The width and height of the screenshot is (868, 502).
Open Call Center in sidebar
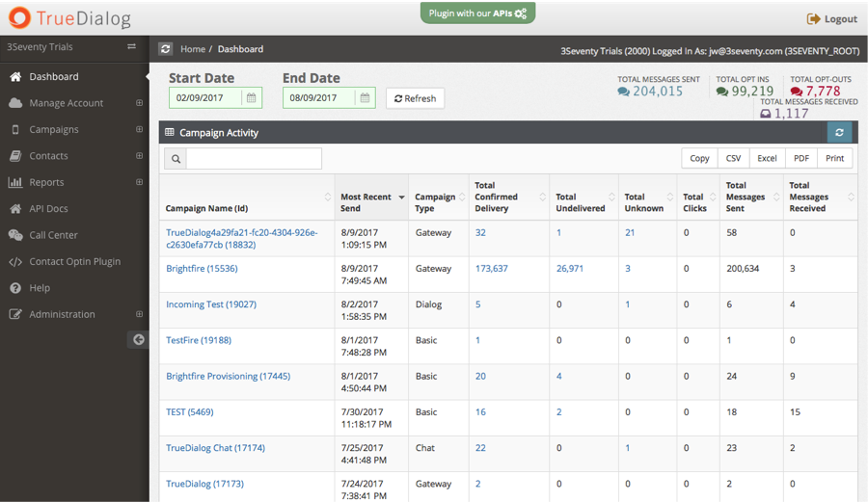coord(53,235)
